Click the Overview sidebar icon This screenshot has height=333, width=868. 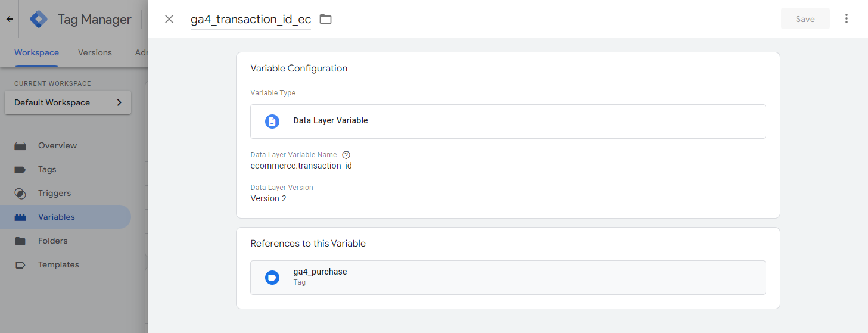click(x=20, y=145)
